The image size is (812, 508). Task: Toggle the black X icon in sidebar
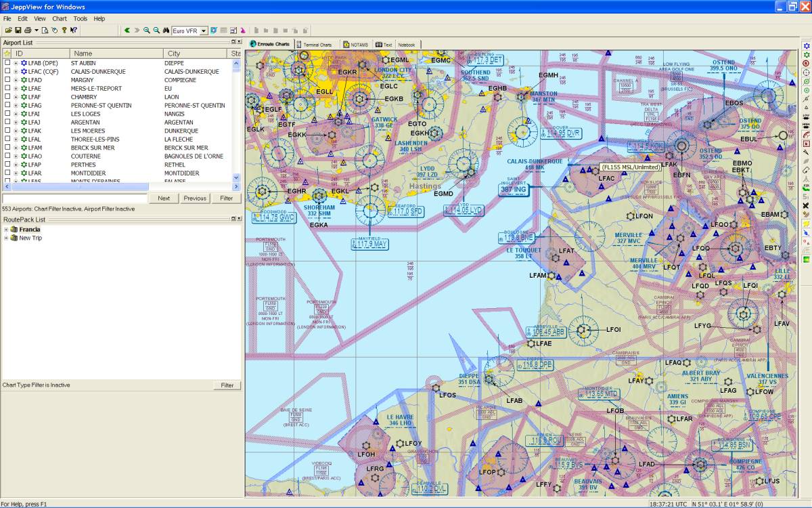(806, 206)
